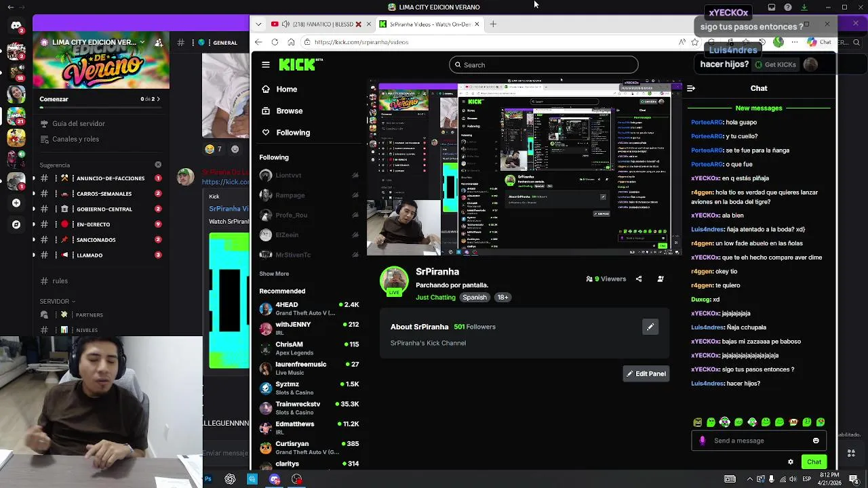Open the browser tab list dropdown
Image resolution: width=868 pixels, height=488 pixels.
[x=258, y=24]
